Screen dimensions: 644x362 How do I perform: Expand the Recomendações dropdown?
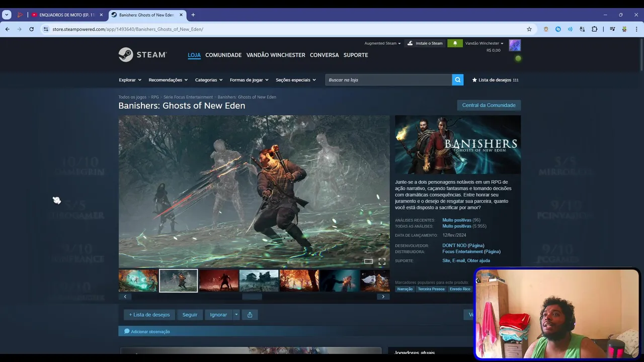[x=168, y=80]
